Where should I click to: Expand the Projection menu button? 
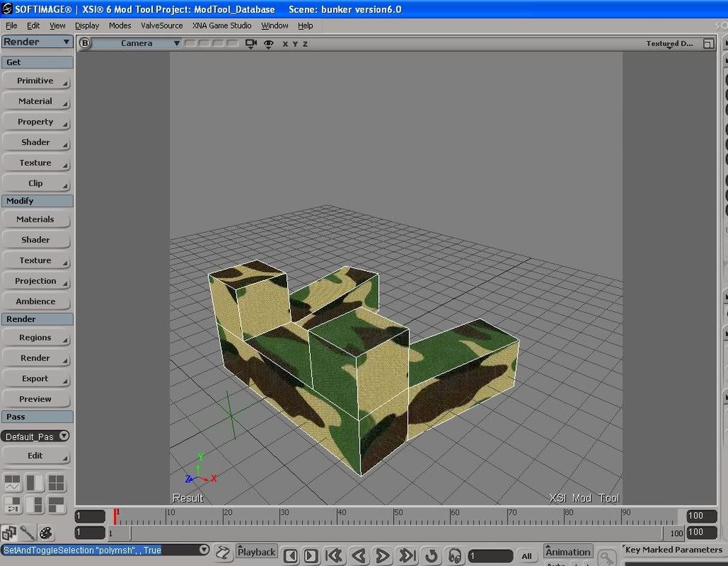36,280
